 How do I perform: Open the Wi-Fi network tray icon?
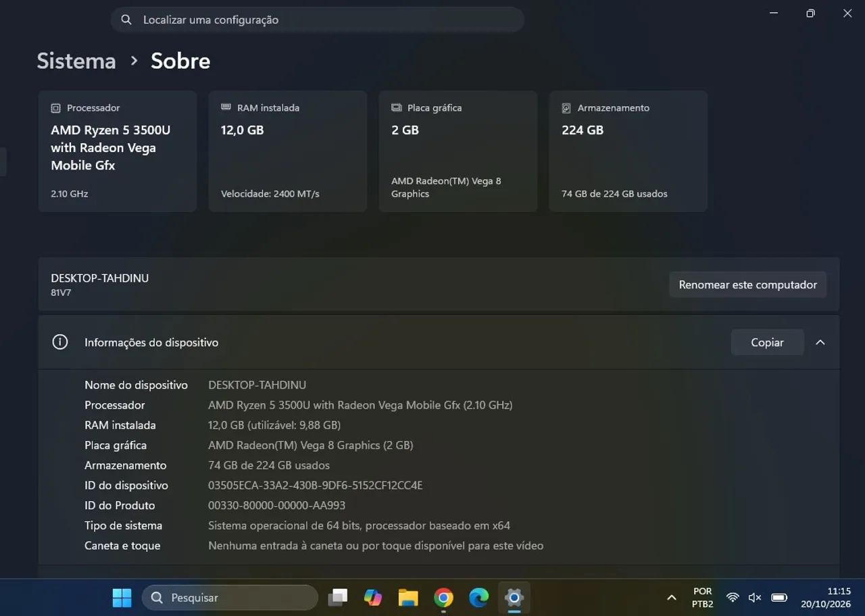[733, 598]
